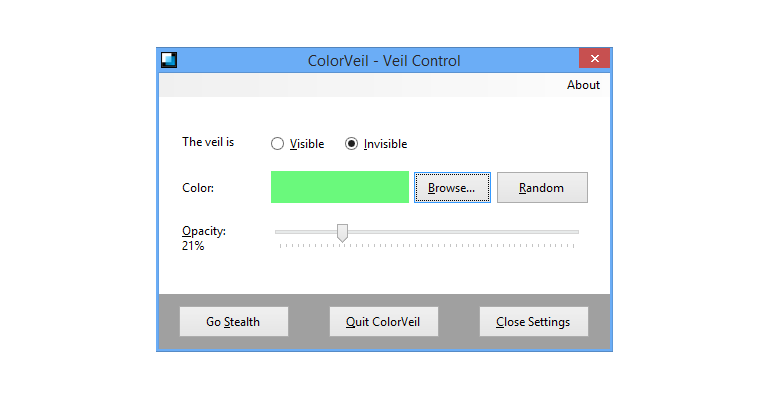
Task: Click opacity slider track left of thumb
Action: 306,232
